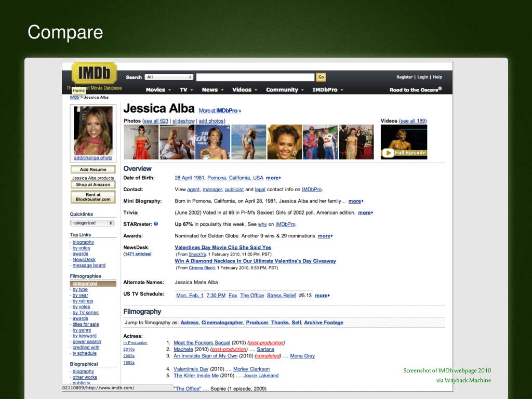Click the see all 623 photos link
The height and width of the screenshot is (399, 532).
[x=156, y=121]
